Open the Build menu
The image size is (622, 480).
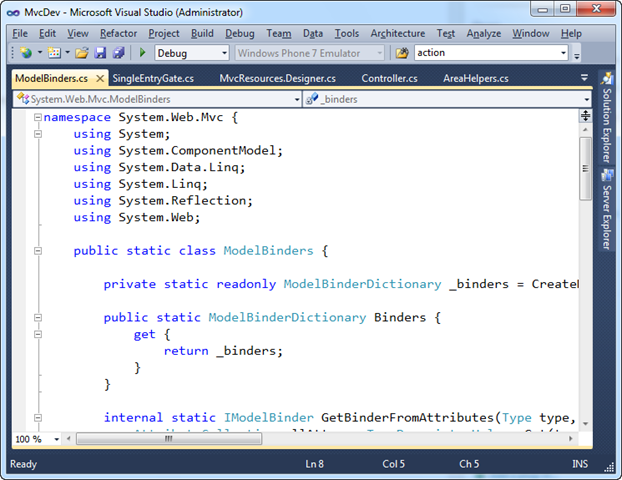point(202,34)
